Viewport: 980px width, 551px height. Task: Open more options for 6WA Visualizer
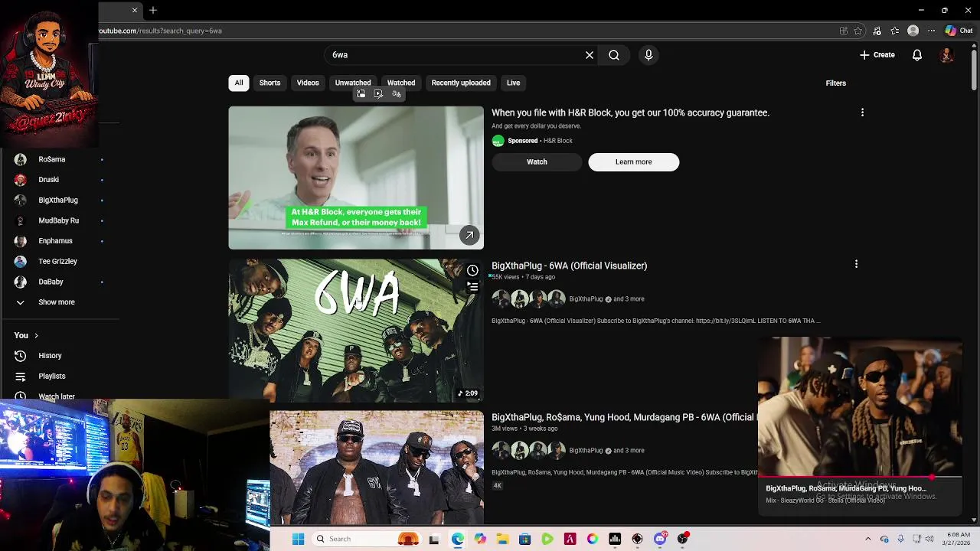856,264
